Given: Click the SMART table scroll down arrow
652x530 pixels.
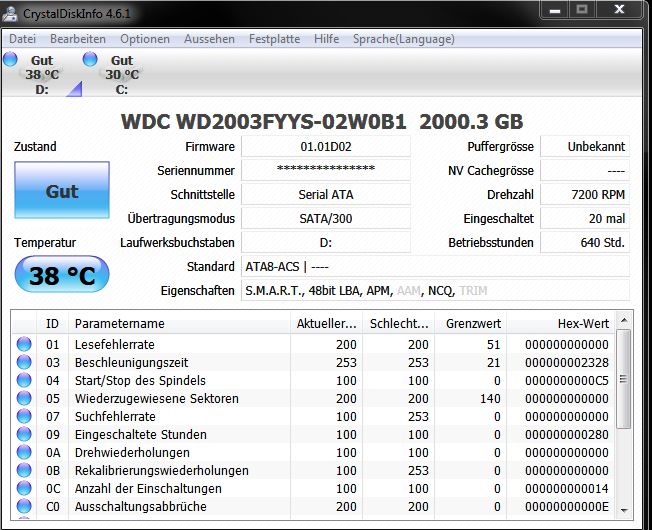Looking at the screenshot, I should point(624,510).
